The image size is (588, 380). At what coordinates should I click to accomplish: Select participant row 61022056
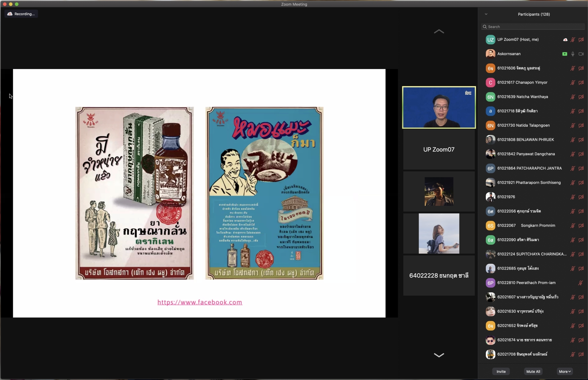[533, 211]
